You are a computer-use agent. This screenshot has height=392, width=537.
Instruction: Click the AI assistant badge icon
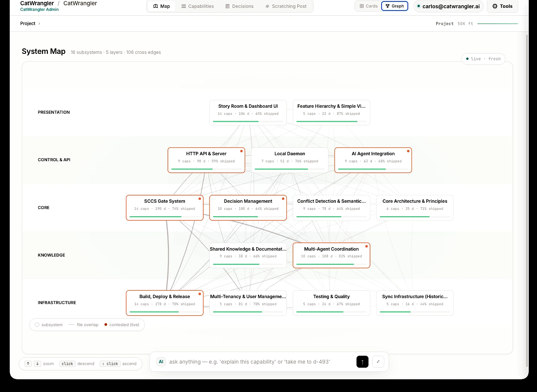coord(161,362)
